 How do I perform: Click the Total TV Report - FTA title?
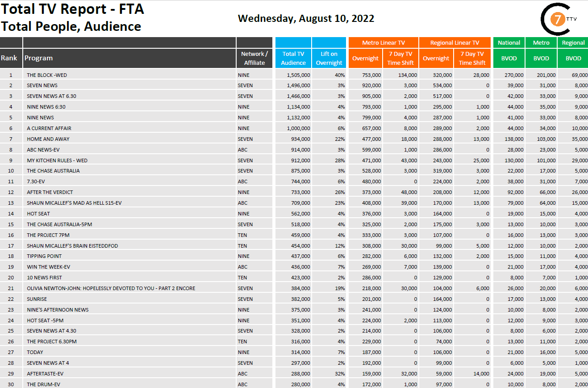point(72,9)
